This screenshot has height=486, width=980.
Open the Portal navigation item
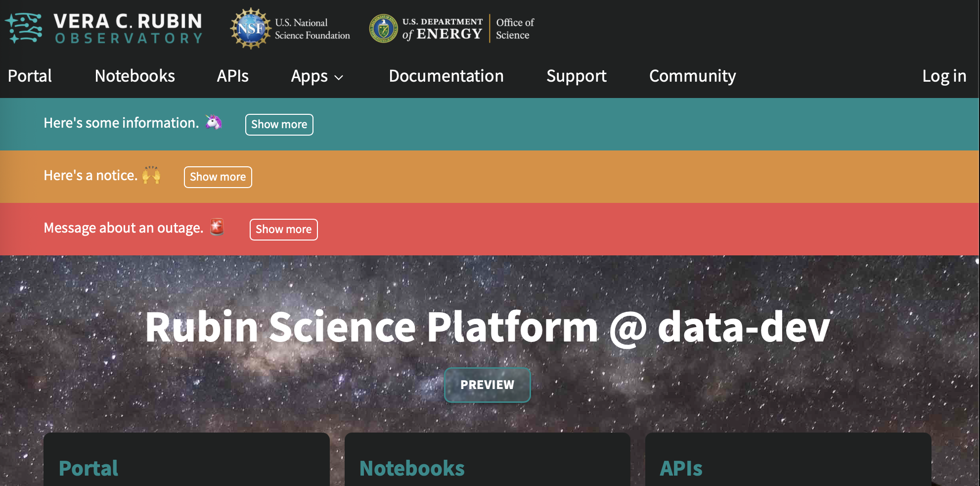pyautogui.click(x=30, y=76)
